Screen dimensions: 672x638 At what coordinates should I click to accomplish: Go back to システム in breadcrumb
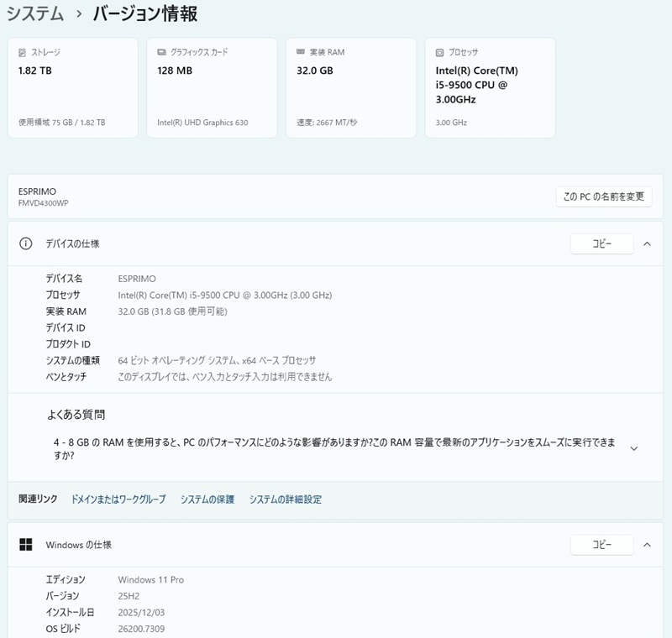click(34, 13)
